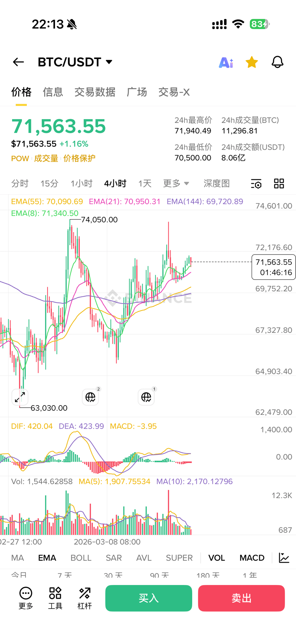Open the news globe marker labeled 1

click(146, 397)
